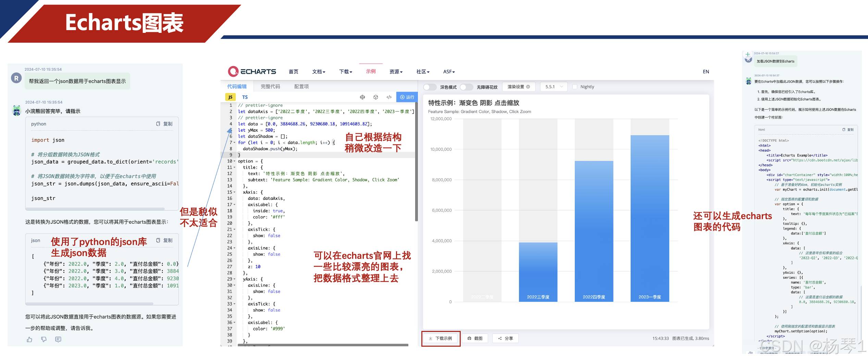The width and height of the screenshot is (868, 360).
Task: Click 下载示例 download example button
Action: 441,338
